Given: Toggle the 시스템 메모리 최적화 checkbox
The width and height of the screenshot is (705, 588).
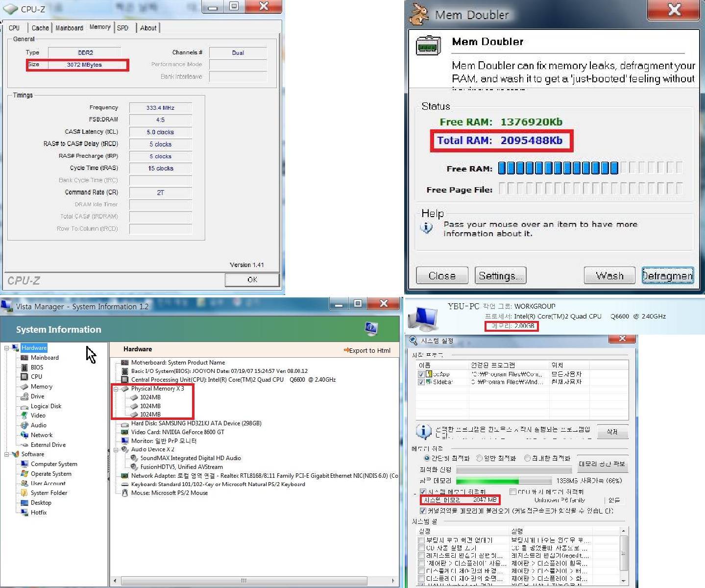Looking at the screenshot, I should (423, 491).
